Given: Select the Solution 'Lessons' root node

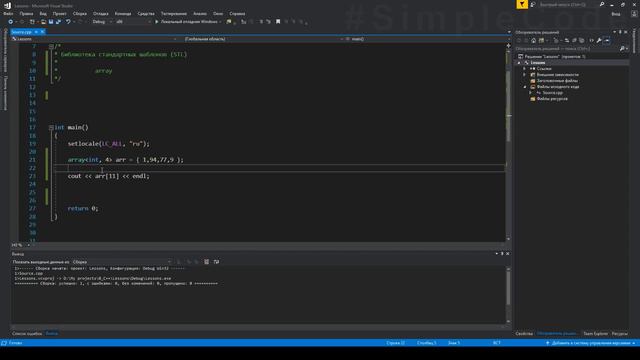Looking at the screenshot, I should tap(551, 57).
